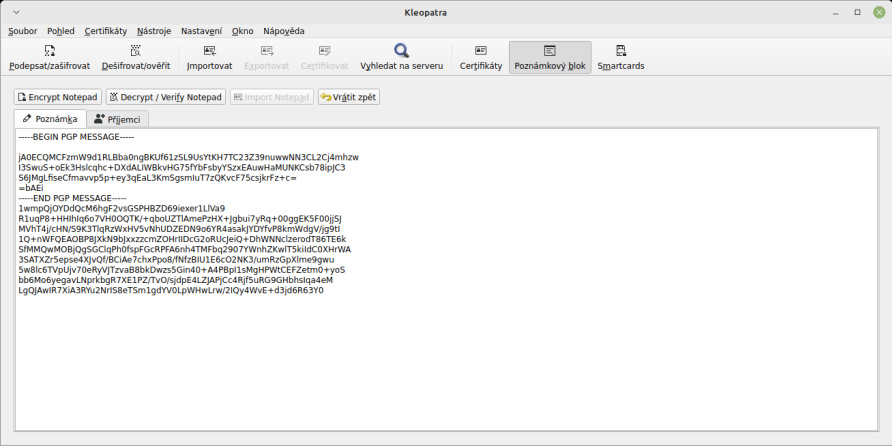892x446 pixels.
Task: Open the Pohled menu
Action: pyautogui.click(x=61, y=31)
